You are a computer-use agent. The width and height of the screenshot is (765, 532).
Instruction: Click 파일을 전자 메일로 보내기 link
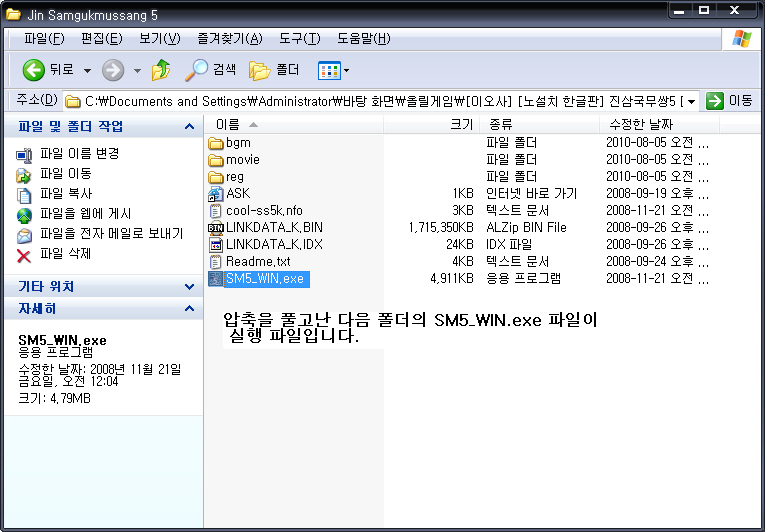112,234
